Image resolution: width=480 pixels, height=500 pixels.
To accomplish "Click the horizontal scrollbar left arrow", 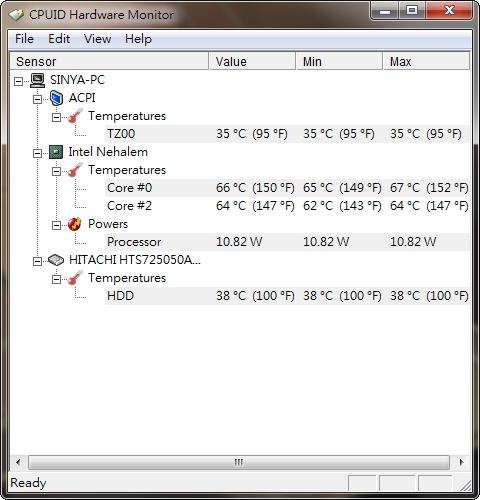I will point(18,462).
